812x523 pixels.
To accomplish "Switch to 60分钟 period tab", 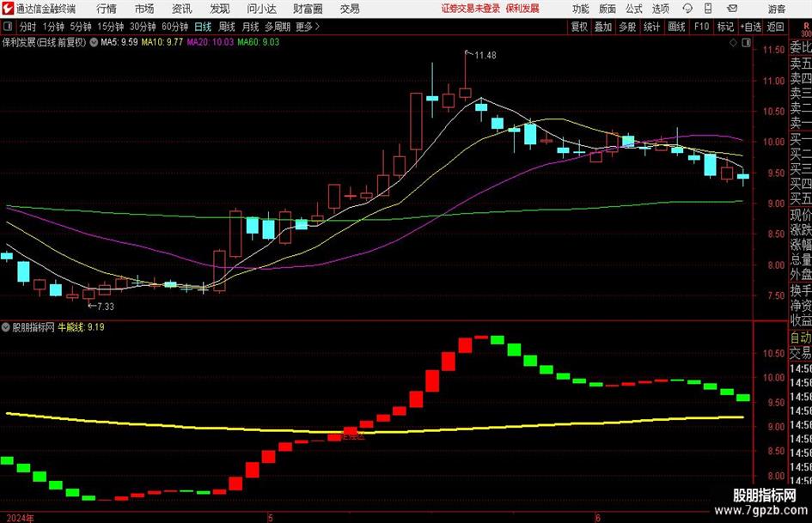I will (x=175, y=27).
